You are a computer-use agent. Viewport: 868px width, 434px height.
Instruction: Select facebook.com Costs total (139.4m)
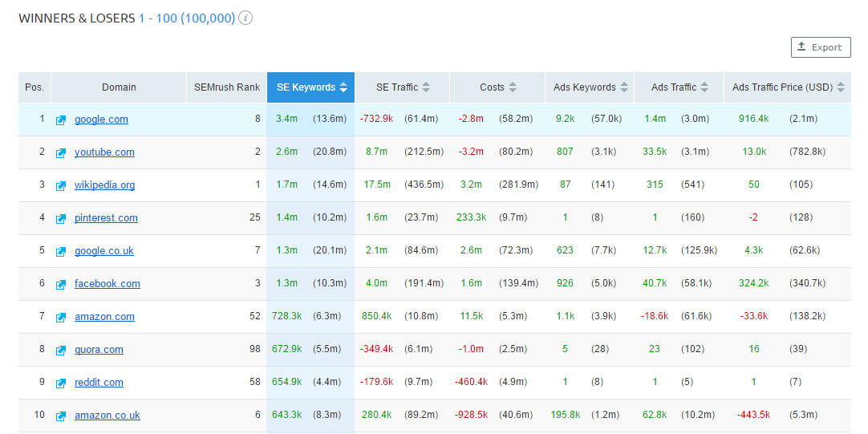518,284
